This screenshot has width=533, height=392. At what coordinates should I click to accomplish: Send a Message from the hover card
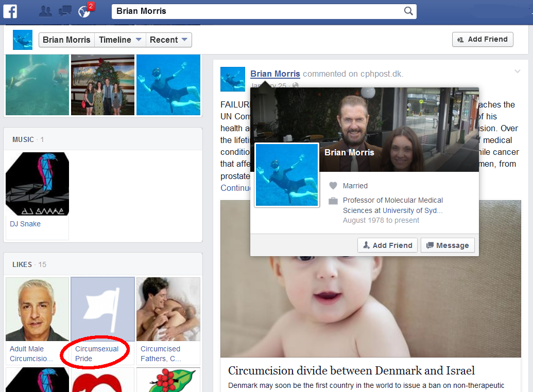point(448,245)
